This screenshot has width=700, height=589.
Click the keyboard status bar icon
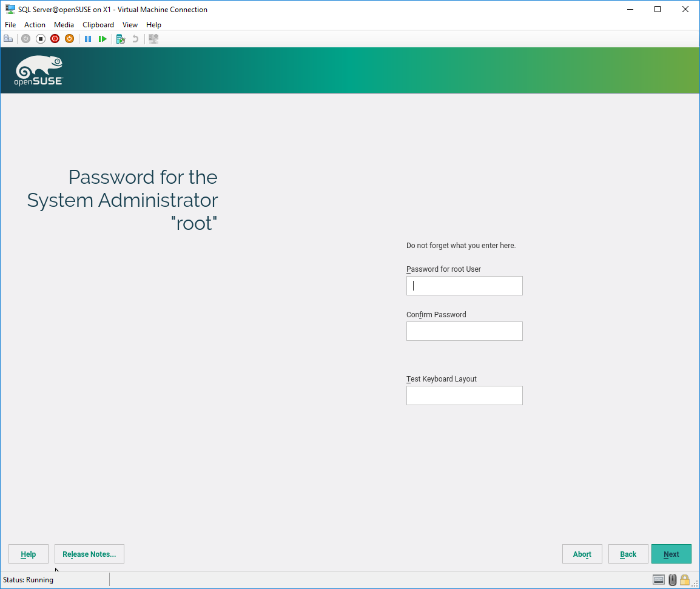pos(659,580)
